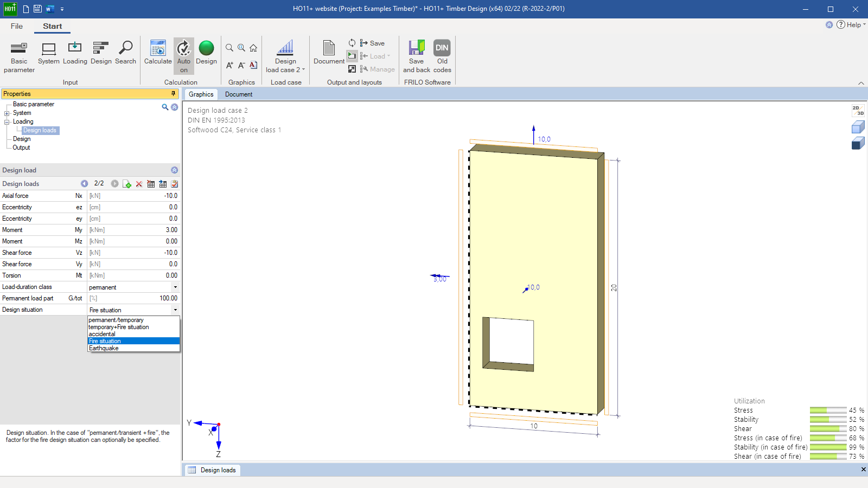The height and width of the screenshot is (488, 868).
Task: Expand the System tree node
Action: click(7, 113)
